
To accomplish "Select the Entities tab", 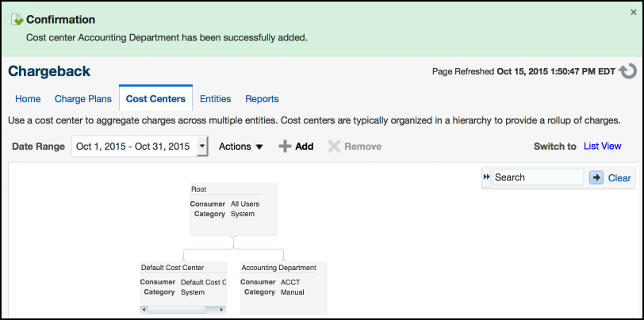I will 215,99.
